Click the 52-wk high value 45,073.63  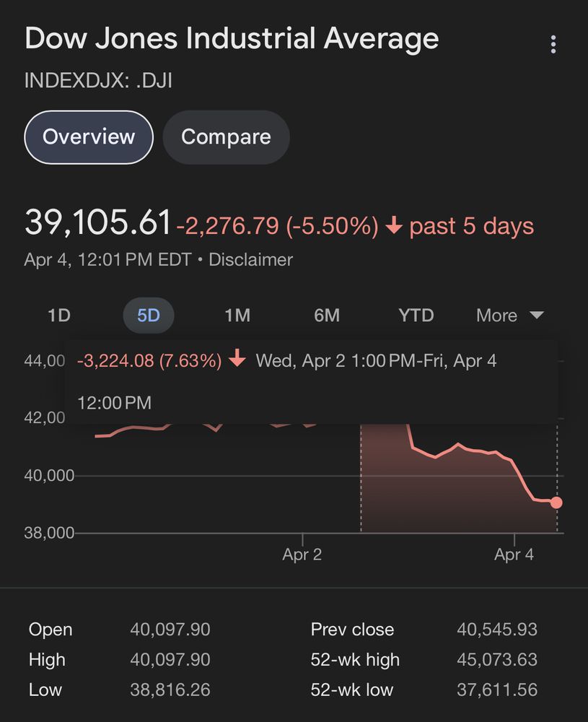point(496,660)
